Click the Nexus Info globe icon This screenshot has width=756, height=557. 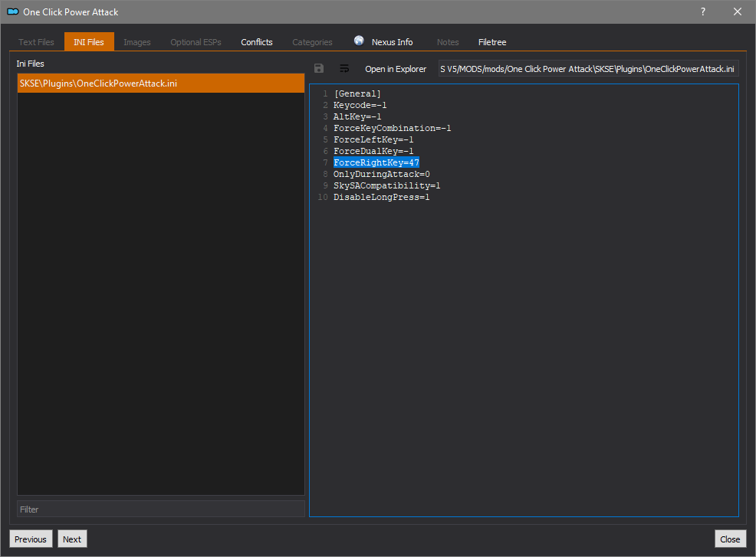point(359,41)
